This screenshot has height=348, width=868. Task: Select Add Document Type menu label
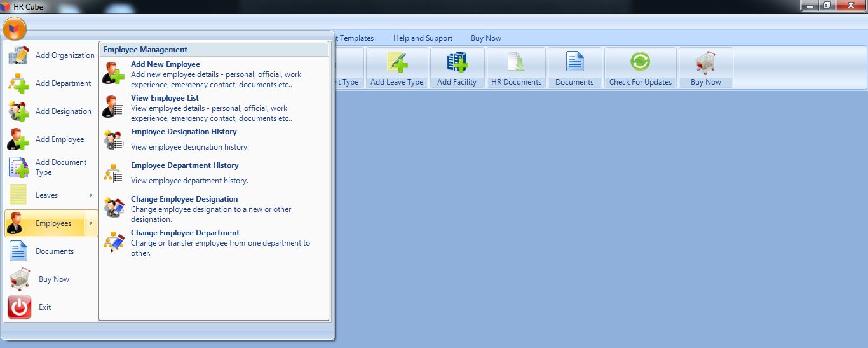[61, 167]
